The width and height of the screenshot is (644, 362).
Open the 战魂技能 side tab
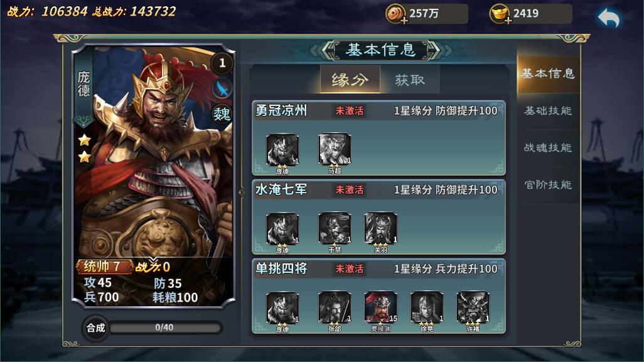point(548,148)
